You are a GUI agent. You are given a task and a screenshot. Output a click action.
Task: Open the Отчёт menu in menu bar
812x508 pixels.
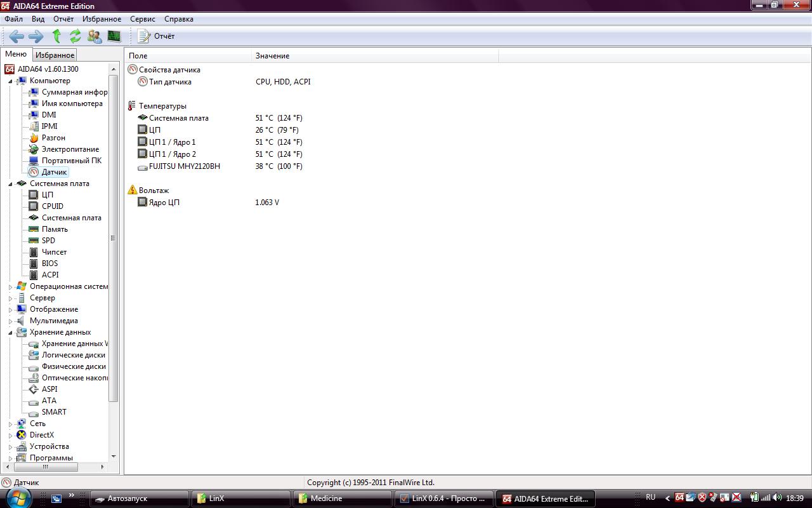(x=63, y=19)
